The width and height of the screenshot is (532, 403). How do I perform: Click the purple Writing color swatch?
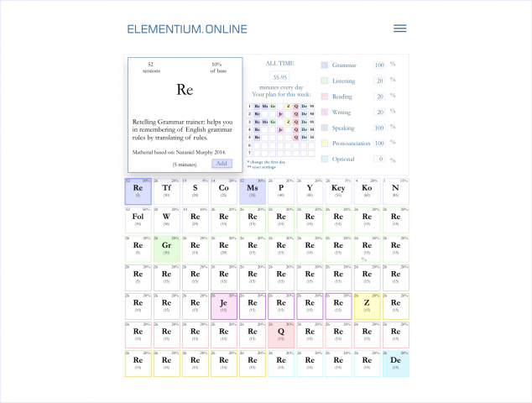[x=325, y=112]
